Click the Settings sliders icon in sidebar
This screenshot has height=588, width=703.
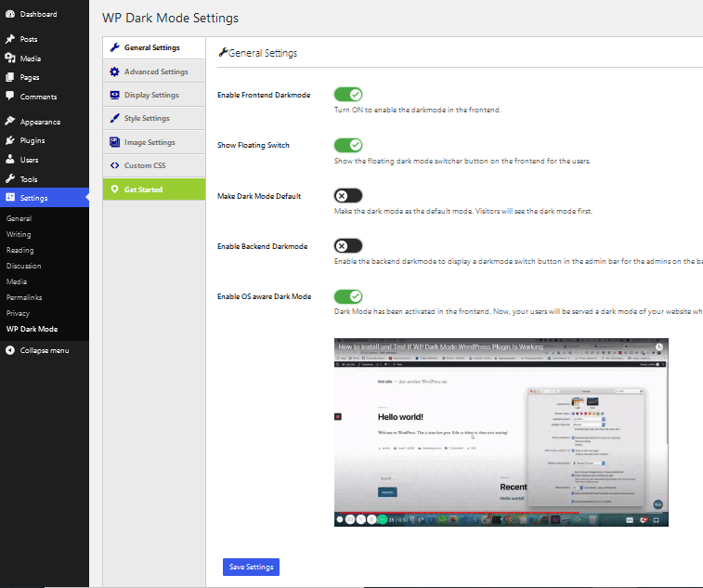coord(10,197)
